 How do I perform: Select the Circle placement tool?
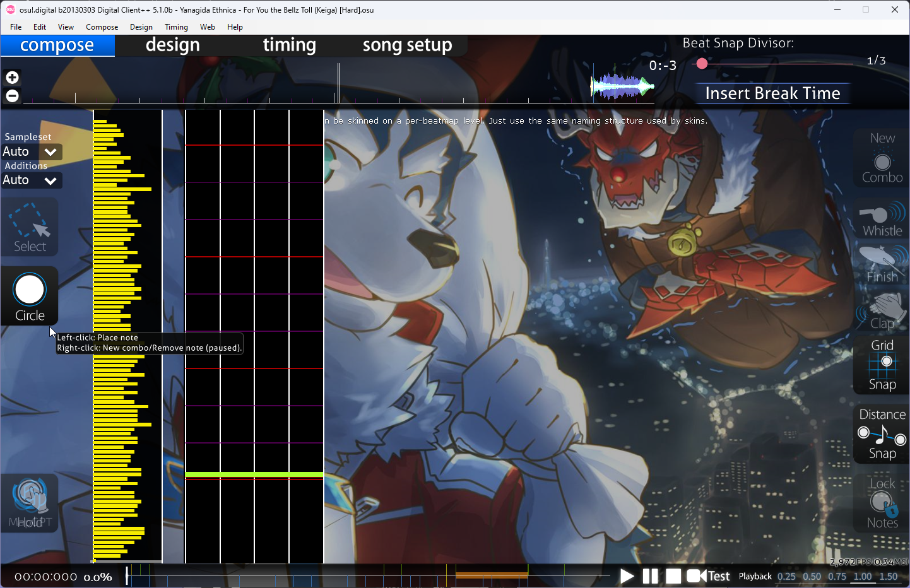pyautogui.click(x=30, y=296)
